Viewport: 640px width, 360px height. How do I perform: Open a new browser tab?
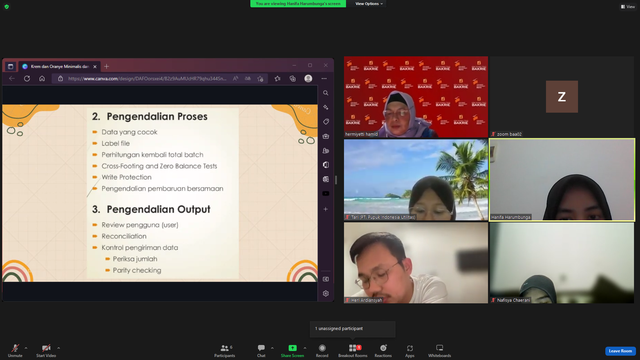[107, 66]
